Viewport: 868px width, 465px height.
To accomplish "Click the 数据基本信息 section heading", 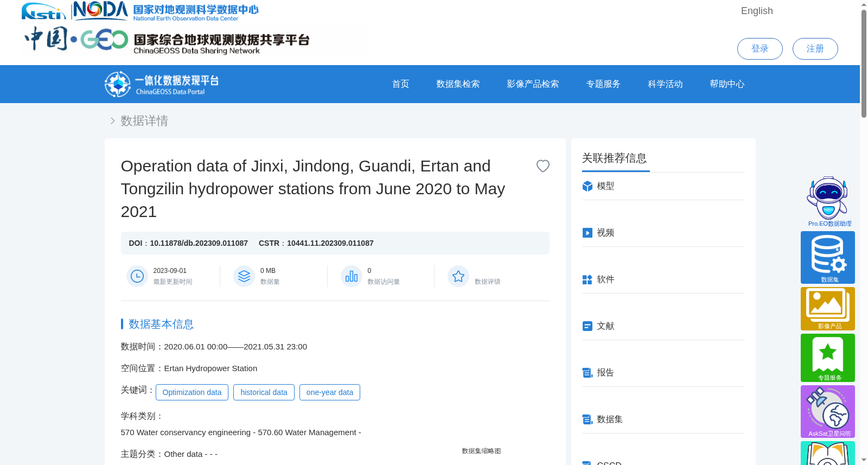I will (161, 324).
